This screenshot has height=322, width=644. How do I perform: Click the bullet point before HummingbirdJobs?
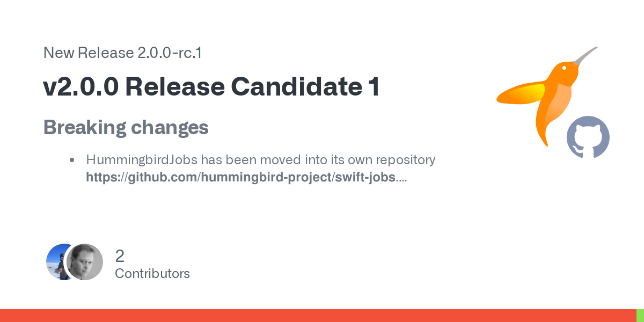72,160
